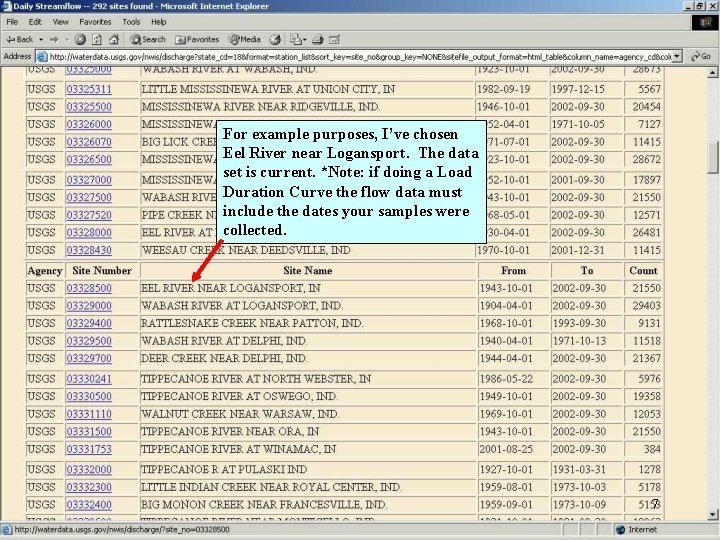This screenshot has width=720, height=540.
Task: Open site number 03332300 link
Action: (89, 487)
